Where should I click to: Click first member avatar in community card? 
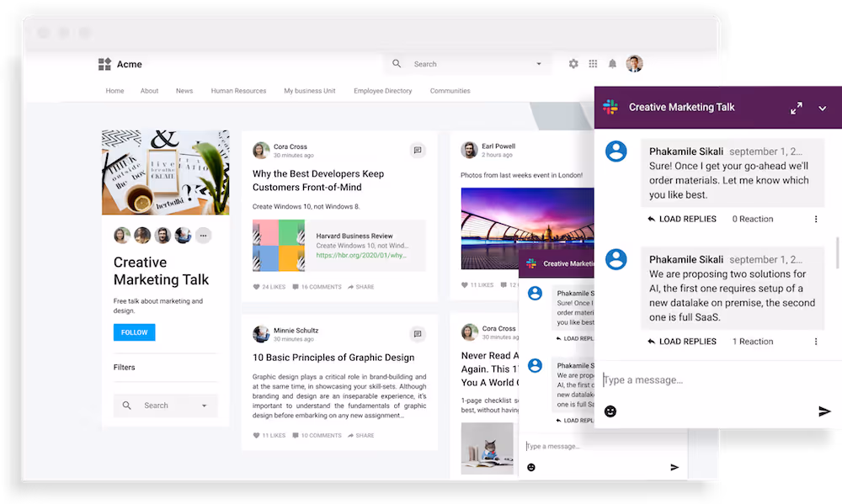122,235
